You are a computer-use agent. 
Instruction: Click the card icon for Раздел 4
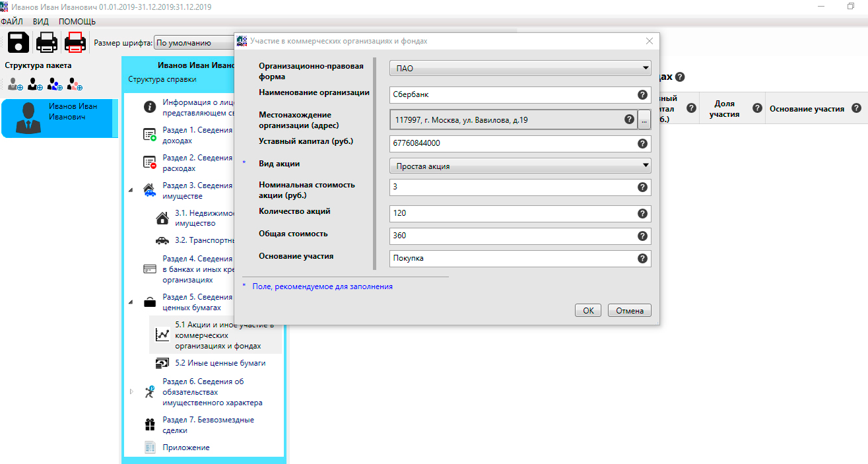[150, 269]
